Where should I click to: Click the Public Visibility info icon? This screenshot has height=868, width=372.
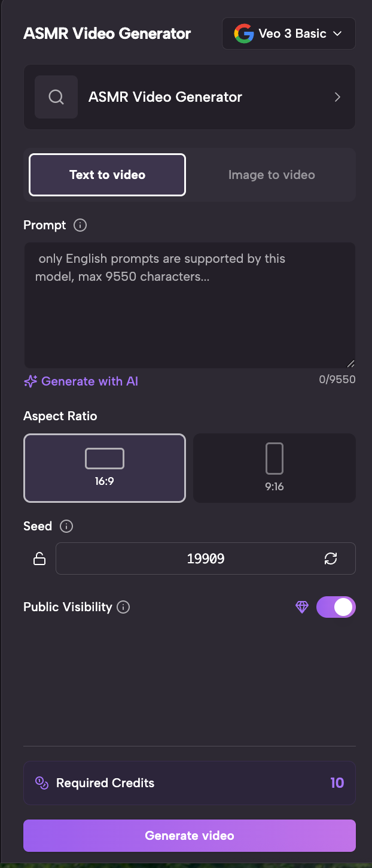coord(123,607)
